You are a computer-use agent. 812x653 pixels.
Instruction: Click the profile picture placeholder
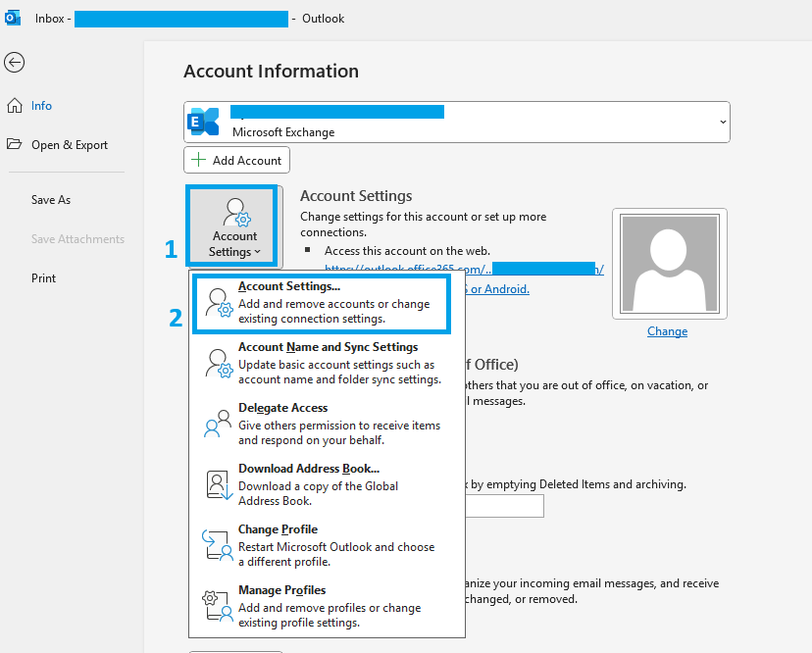(x=670, y=264)
